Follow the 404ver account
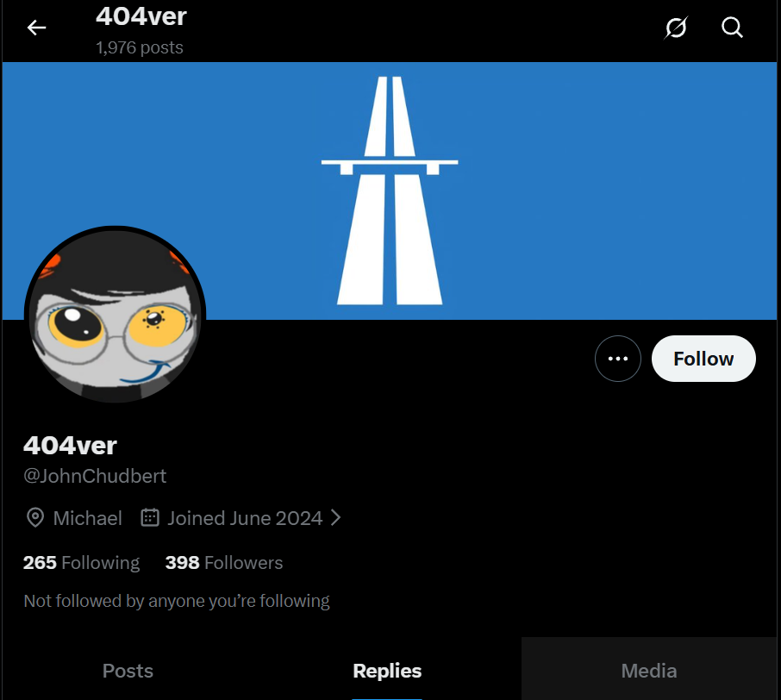Screen dimensions: 781x700 tap(703, 359)
